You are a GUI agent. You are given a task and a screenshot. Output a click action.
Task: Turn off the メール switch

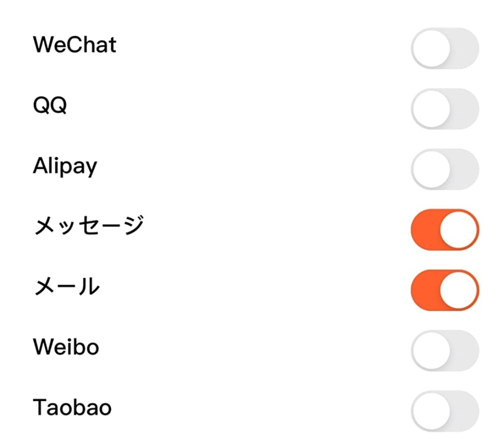click(x=444, y=290)
